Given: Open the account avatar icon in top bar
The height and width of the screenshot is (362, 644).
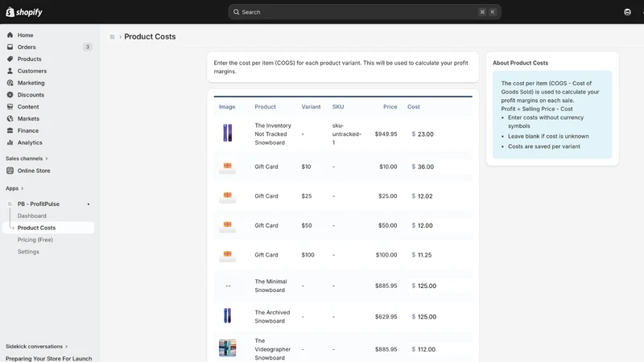Looking at the screenshot, I should click(627, 12).
